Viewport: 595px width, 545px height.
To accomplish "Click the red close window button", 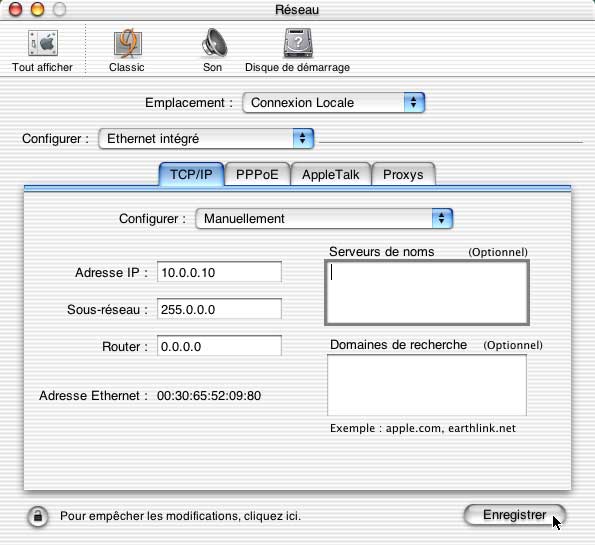I will [x=15, y=9].
